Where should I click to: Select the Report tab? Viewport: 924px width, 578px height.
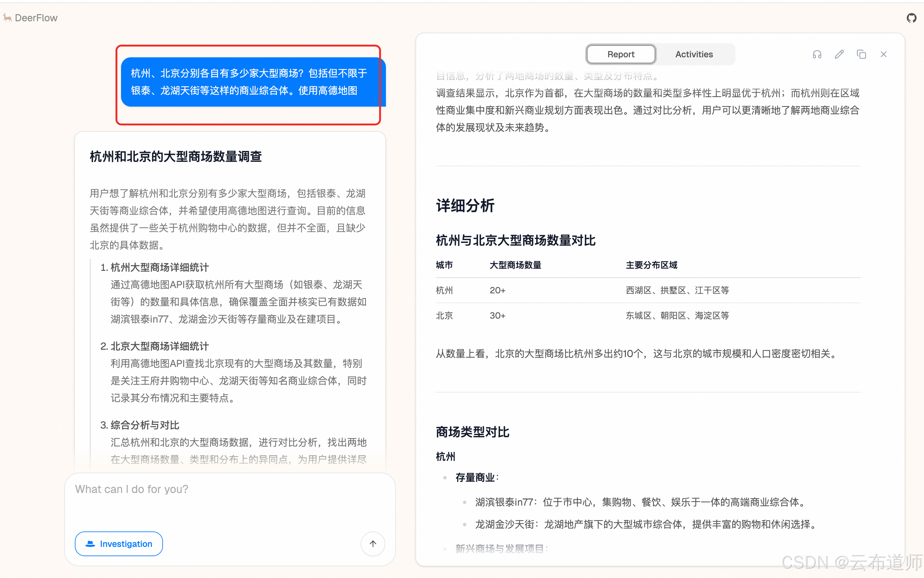click(620, 54)
